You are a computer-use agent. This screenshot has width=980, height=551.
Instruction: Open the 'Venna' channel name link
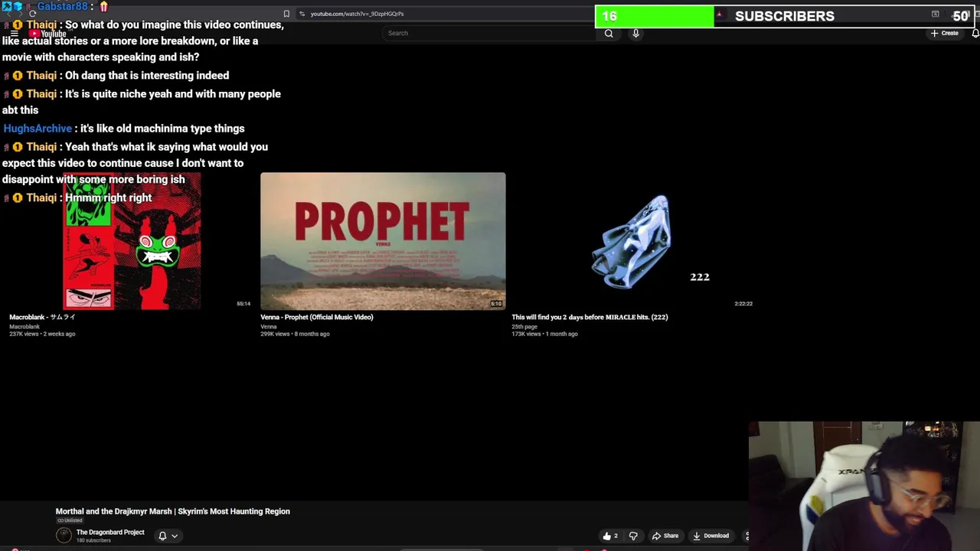point(268,327)
